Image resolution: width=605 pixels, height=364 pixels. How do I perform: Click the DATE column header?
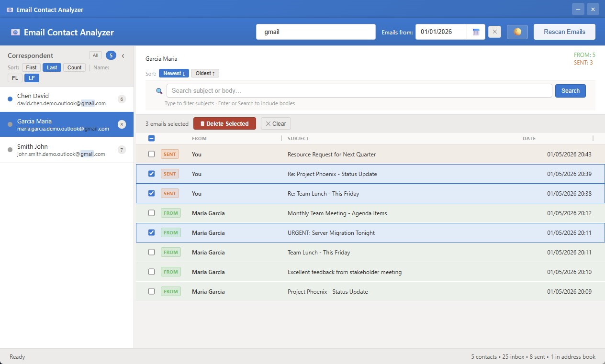pos(529,139)
